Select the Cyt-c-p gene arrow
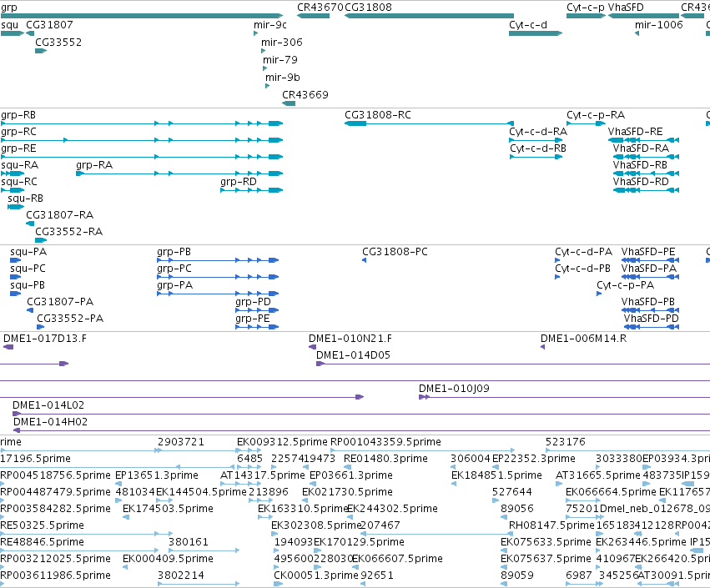Image resolution: width=710 pixels, height=588 pixels. [586, 16]
